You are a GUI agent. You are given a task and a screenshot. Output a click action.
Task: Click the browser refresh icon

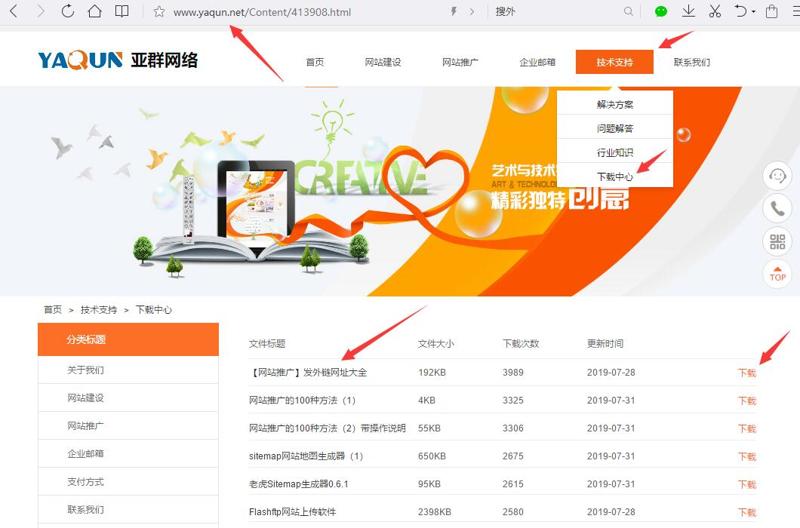click(x=68, y=12)
